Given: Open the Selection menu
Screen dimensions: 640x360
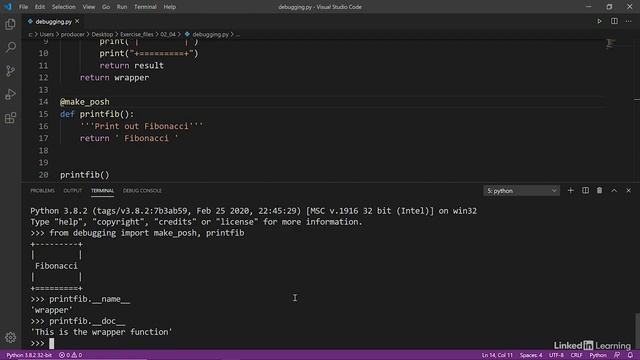Looking at the screenshot, I should [64, 7].
